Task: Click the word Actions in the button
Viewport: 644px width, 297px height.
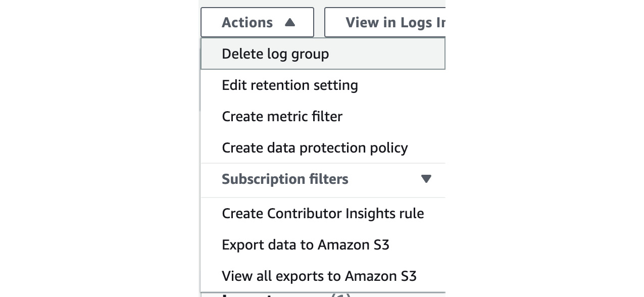Action: coord(247,22)
